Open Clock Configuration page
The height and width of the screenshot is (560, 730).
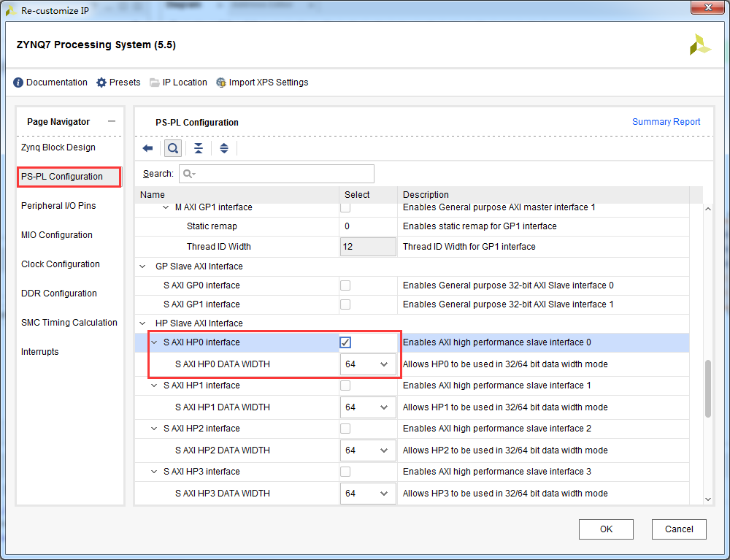pyautogui.click(x=61, y=264)
